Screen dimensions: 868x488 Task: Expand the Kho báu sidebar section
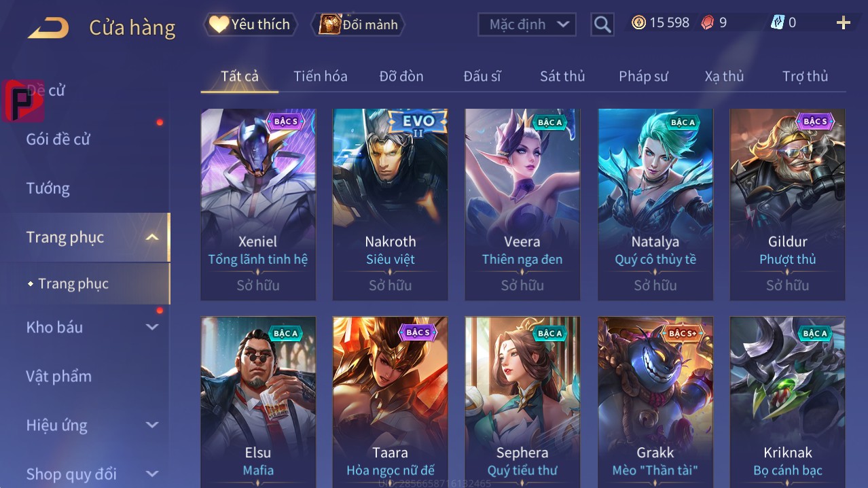(x=152, y=327)
